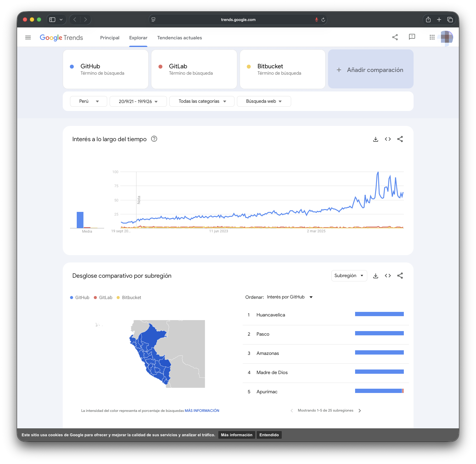Open the Google apps grid

432,37
